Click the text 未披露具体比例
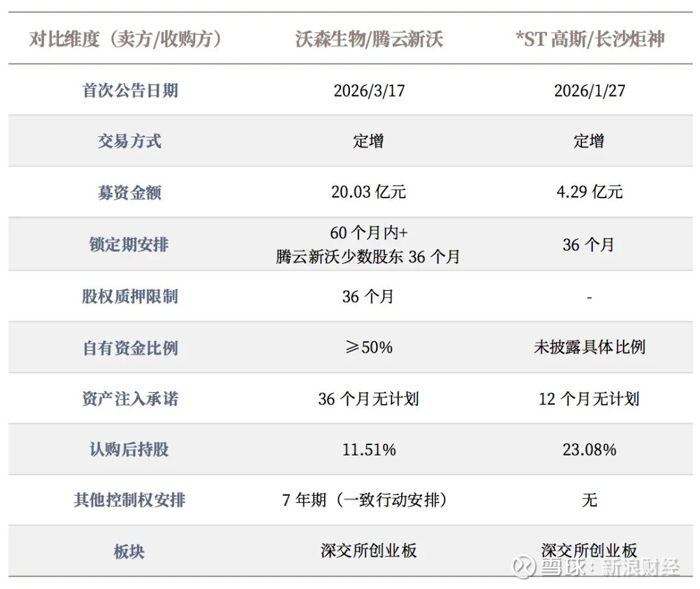 point(589,347)
